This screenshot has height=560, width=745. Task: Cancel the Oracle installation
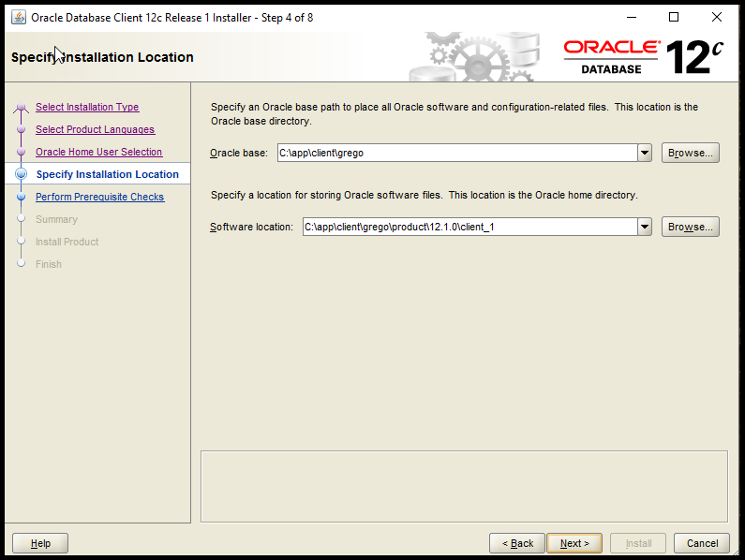[x=702, y=543]
